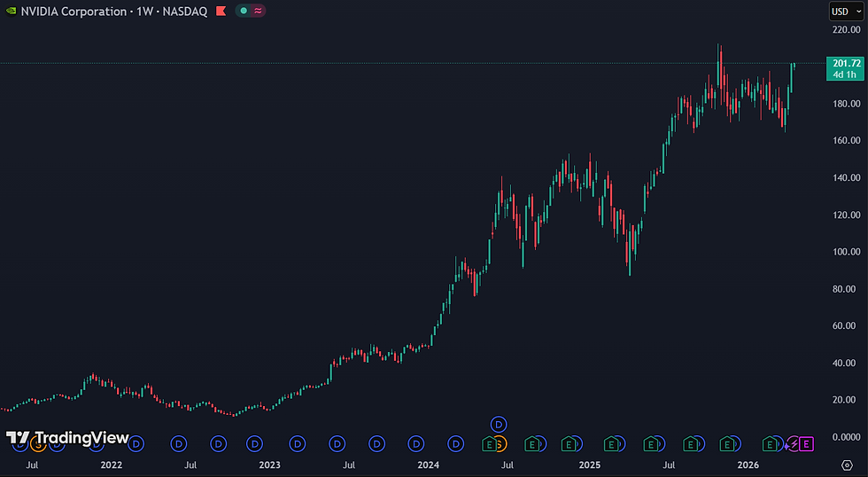Click the 220.00 price axis label
Screen dimensions: 868x477
point(847,29)
